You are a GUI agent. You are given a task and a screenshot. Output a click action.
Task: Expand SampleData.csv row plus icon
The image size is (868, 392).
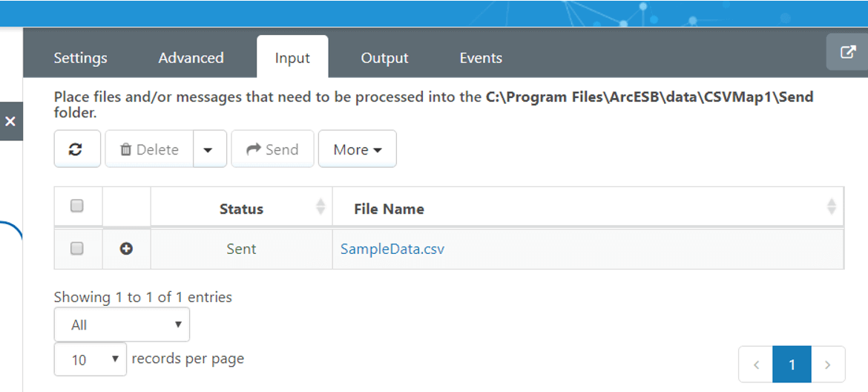pyautogui.click(x=126, y=249)
